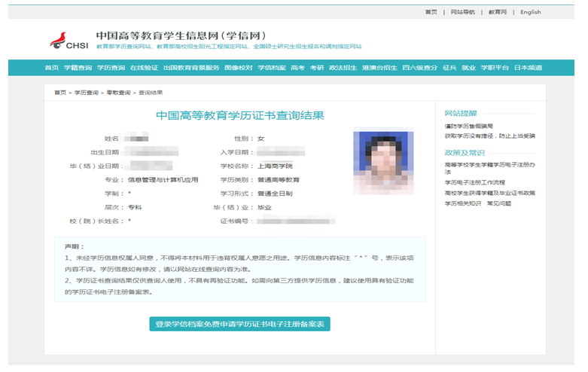Click the 政策及常识 sidebar heading
This screenshot has width=588, height=372.
point(465,153)
